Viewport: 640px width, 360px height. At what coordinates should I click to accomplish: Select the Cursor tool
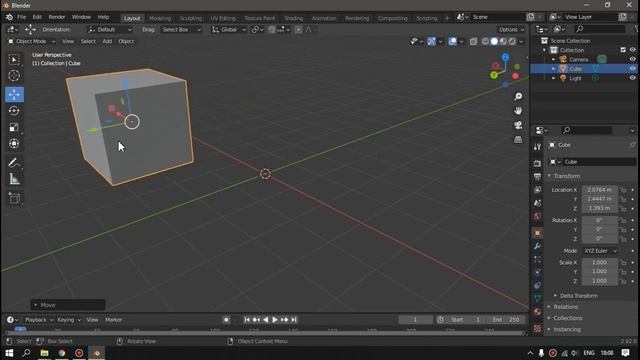14,76
